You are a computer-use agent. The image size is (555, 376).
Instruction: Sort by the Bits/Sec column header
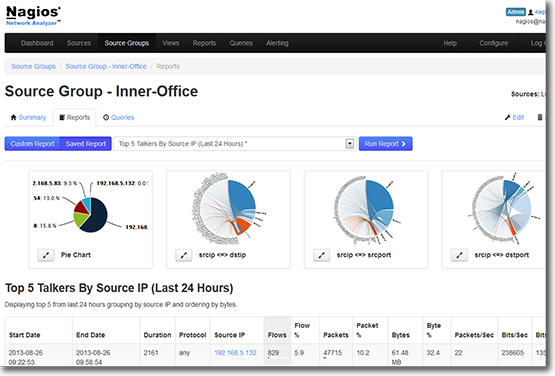pos(515,335)
